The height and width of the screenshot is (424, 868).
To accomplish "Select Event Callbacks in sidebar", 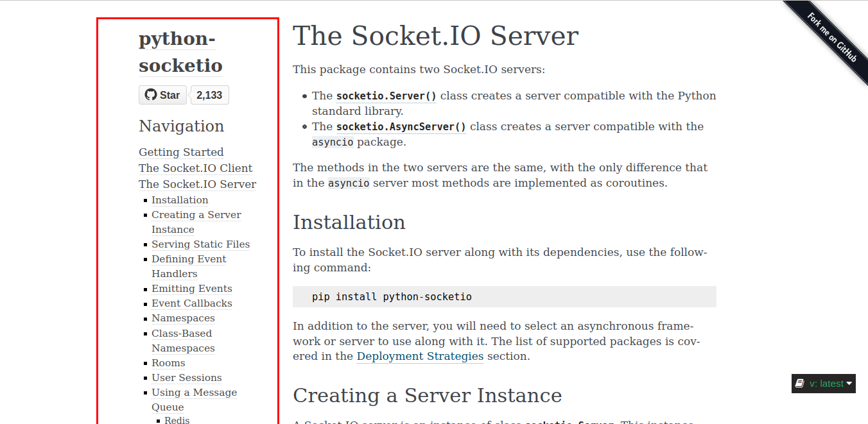I will [x=192, y=303].
